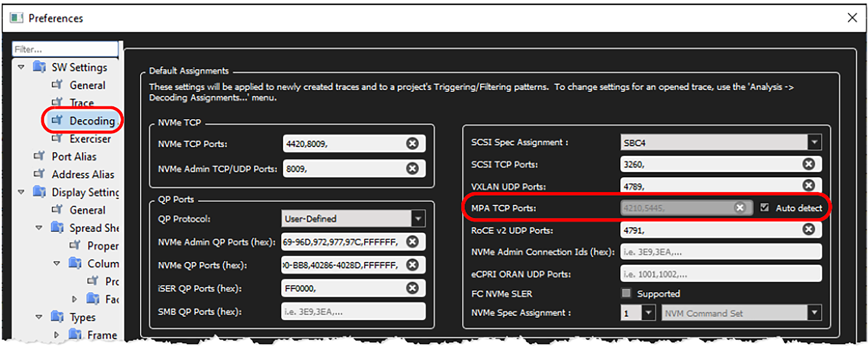Click the Port Alias page icon
Screen dimensions: 868x346
(39, 156)
